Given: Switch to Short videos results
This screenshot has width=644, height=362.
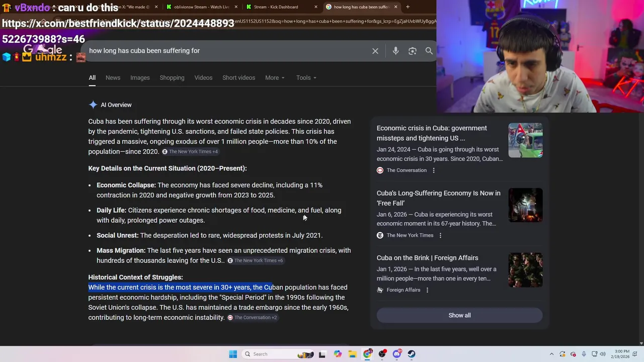Looking at the screenshot, I should click(x=238, y=77).
